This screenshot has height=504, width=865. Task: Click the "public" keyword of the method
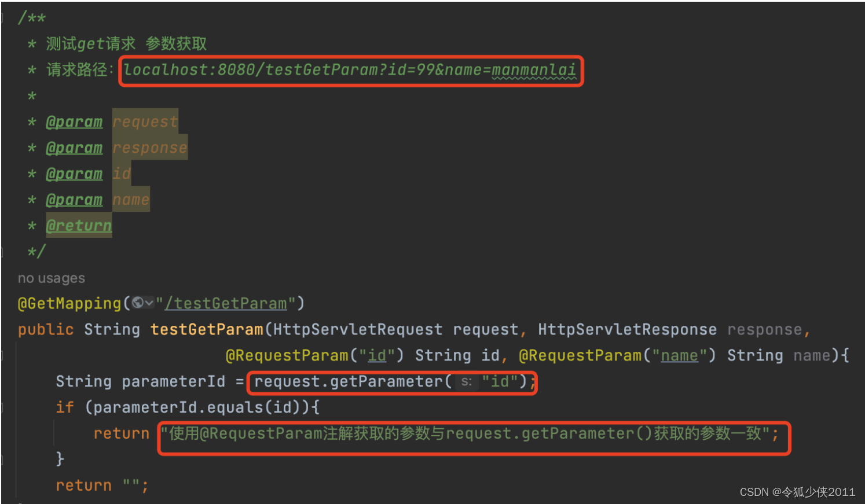(46, 329)
